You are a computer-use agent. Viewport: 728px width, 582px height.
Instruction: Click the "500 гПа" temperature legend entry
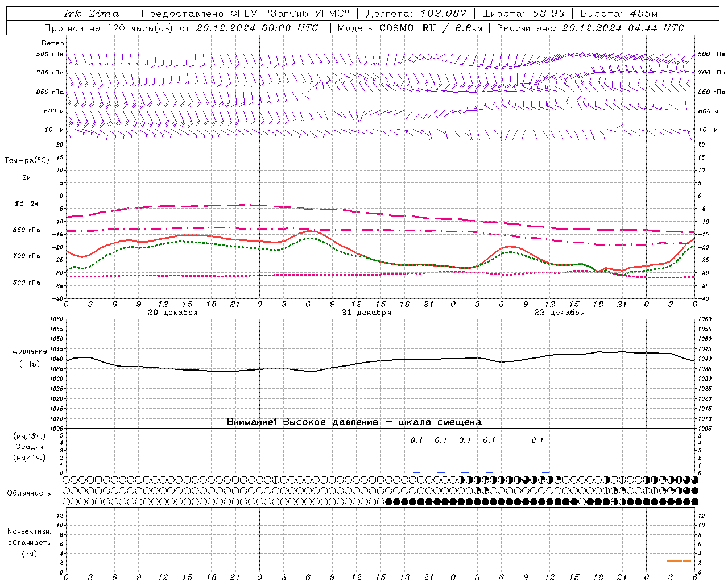27,282
